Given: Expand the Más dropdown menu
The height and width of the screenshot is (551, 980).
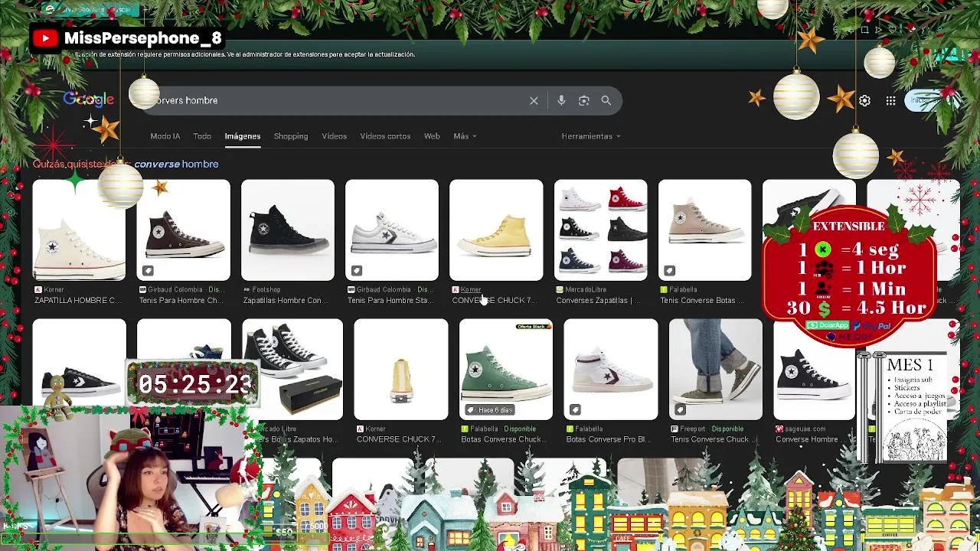Looking at the screenshot, I should pos(465,136).
